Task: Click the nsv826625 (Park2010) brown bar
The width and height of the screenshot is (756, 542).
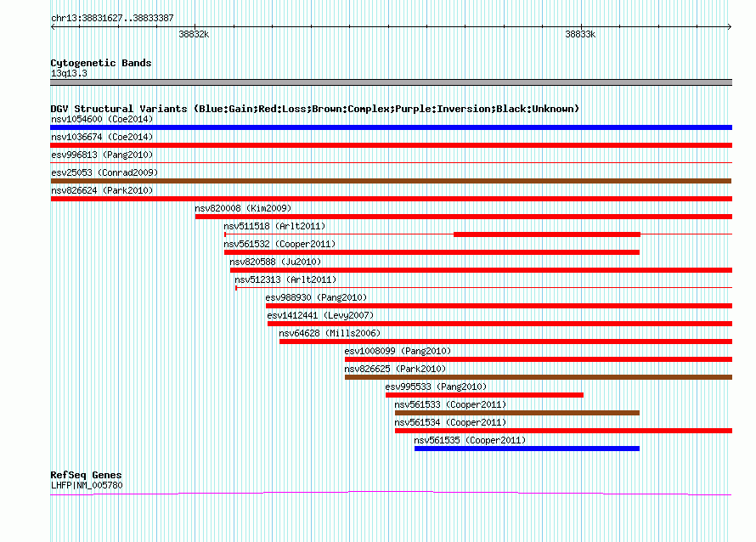Action: [539, 377]
